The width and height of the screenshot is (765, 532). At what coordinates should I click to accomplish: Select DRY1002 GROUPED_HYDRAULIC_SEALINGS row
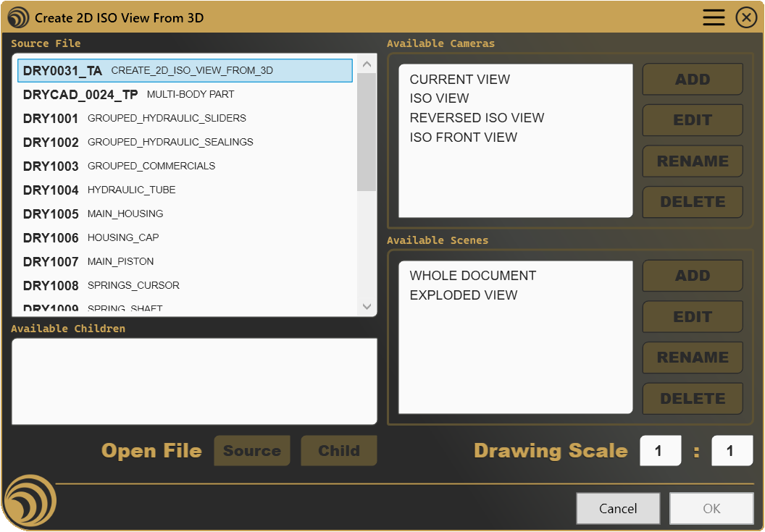pyautogui.click(x=185, y=143)
